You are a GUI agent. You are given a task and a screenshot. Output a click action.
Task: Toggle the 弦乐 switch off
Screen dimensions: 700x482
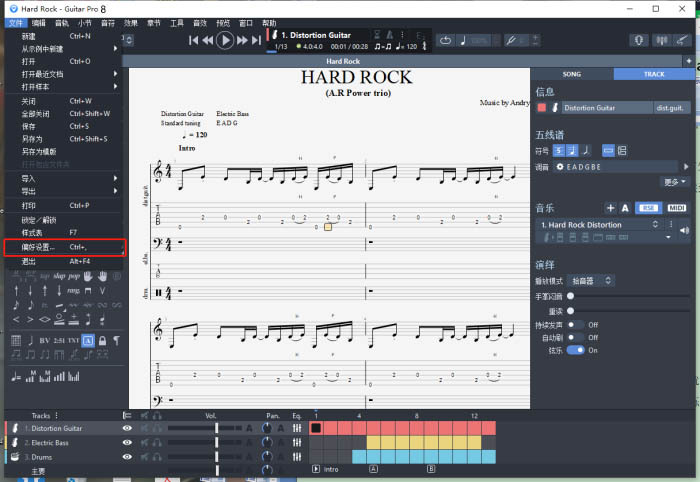(x=575, y=350)
